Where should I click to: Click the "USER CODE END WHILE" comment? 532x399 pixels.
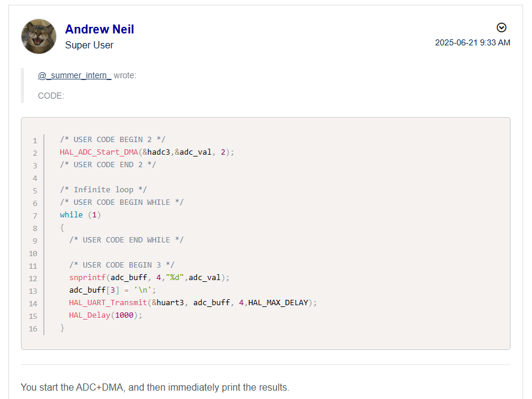[126, 240]
